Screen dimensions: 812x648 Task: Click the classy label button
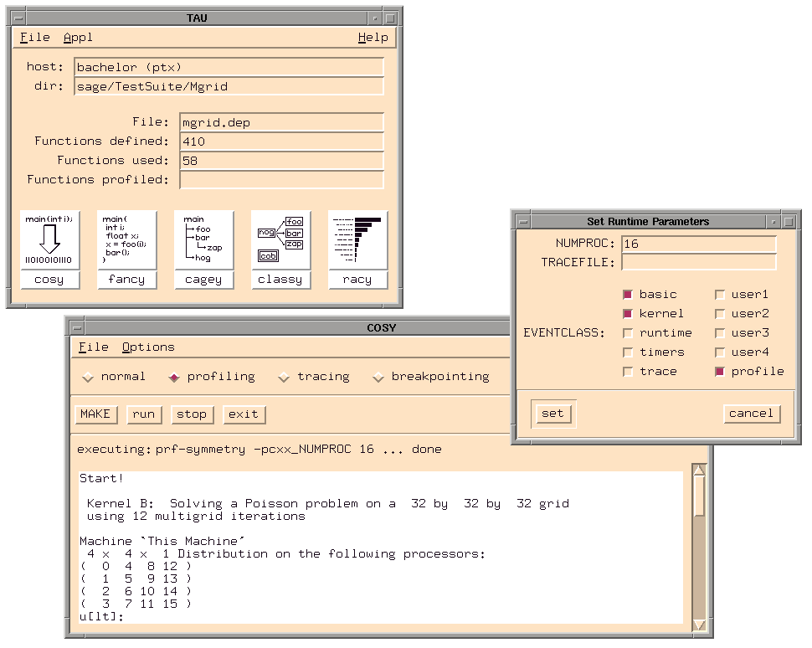[x=280, y=280]
